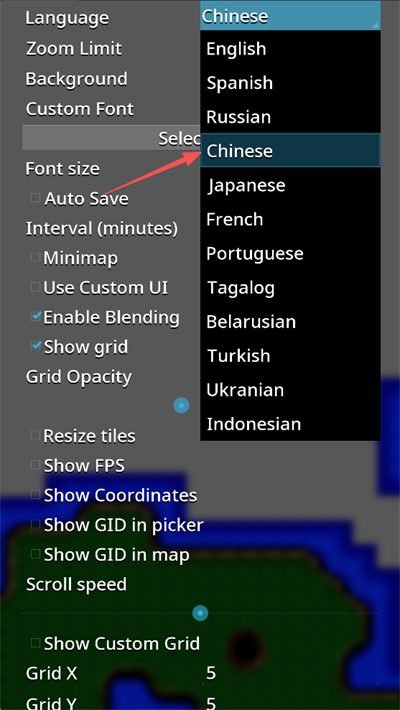Click the Background setting label
The width and height of the screenshot is (400, 710).
point(77,79)
